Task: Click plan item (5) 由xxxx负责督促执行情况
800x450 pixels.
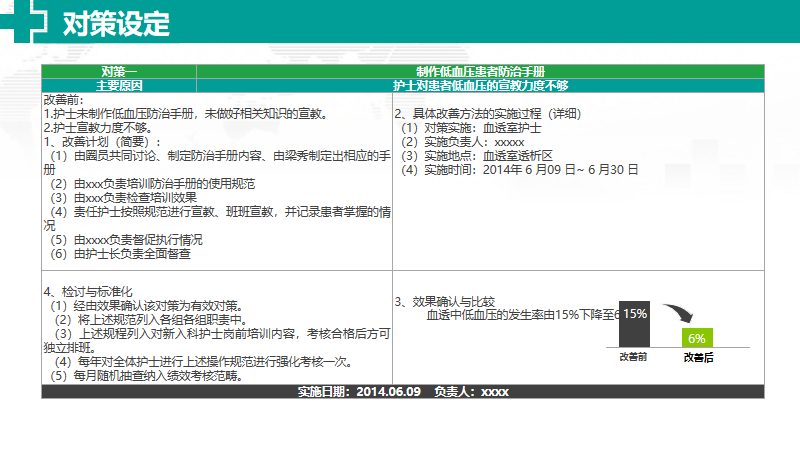Action: (x=127, y=239)
